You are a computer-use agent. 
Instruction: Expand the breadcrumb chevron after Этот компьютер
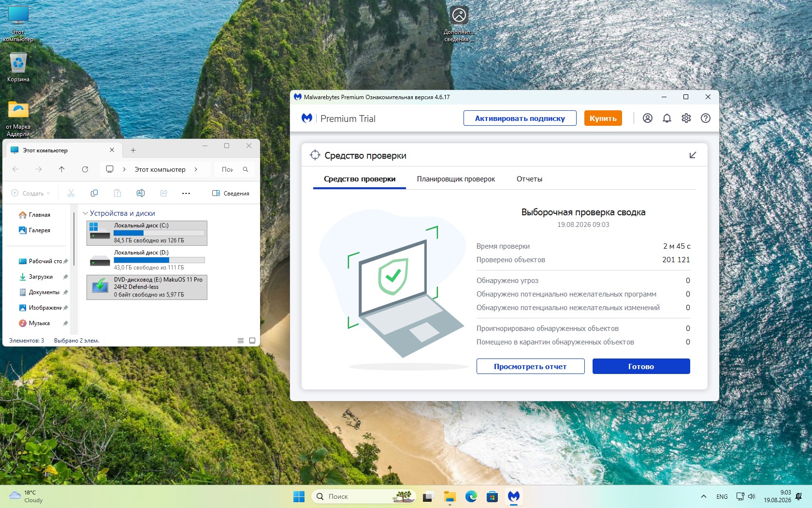click(x=196, y=169)
